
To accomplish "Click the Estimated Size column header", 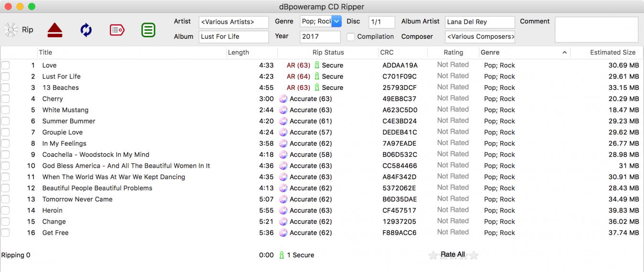I will [x=612, y=53].
